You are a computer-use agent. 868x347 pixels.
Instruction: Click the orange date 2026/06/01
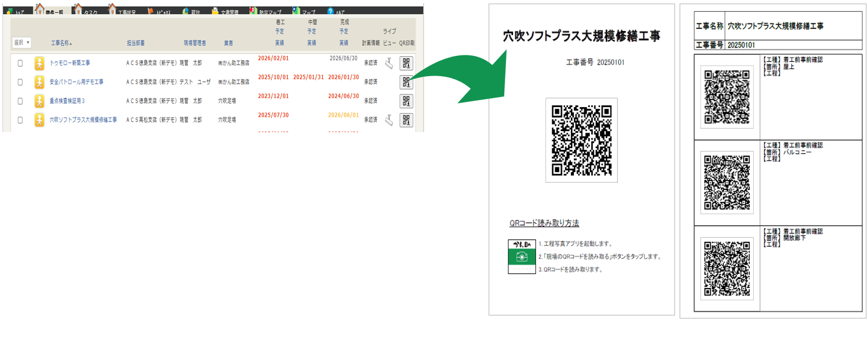tap(343, 115)
